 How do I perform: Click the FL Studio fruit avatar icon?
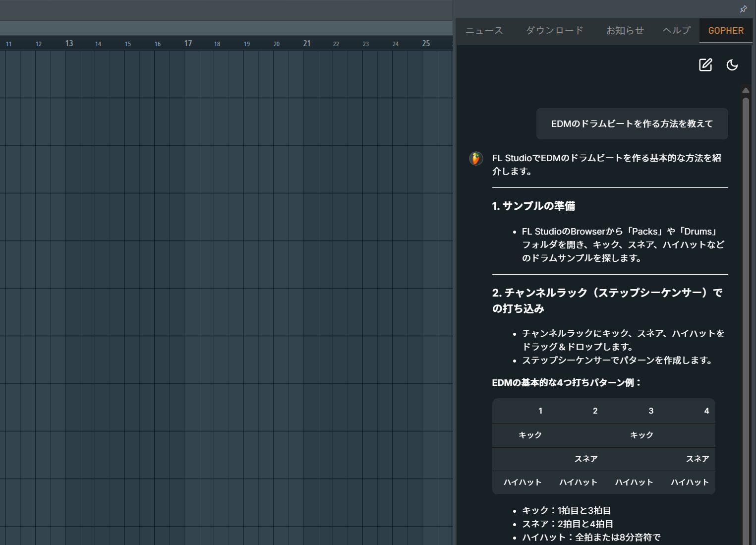click(x=476, y=158)
